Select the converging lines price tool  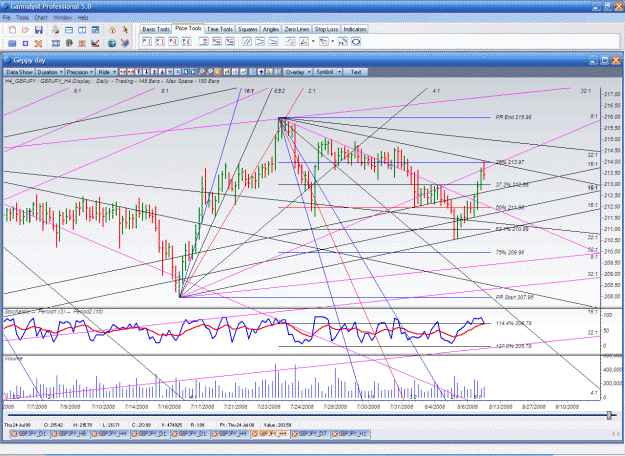[260, 41]
